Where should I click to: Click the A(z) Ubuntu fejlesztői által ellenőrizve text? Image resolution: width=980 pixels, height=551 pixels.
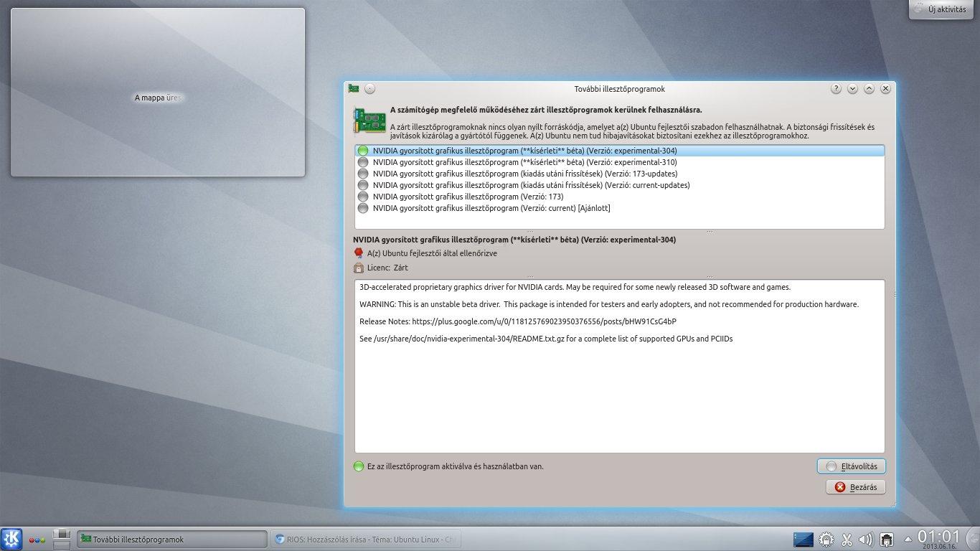(x=432, y=253)
